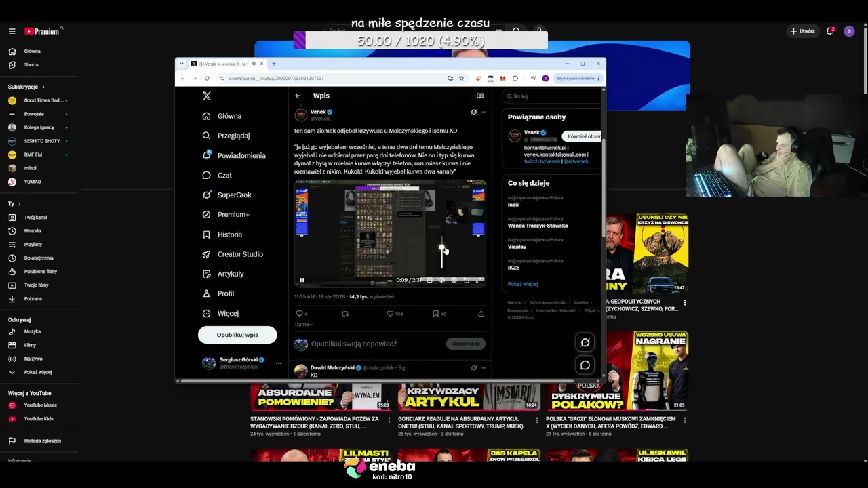The height and width of the screenshot is (488, 868).
Task: Open Do obejrzenia in YouTube sidebar
Action: [x=39, y=258]
